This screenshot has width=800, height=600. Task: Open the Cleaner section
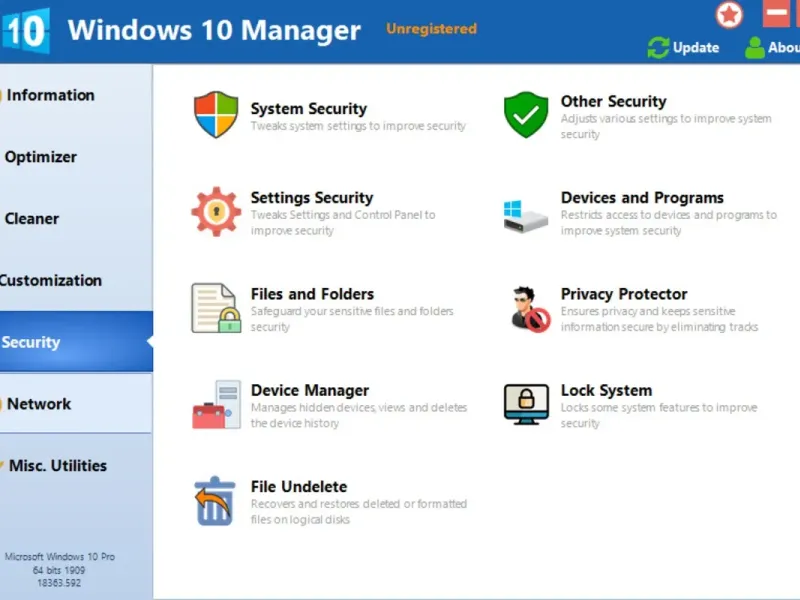coord(32,218)
